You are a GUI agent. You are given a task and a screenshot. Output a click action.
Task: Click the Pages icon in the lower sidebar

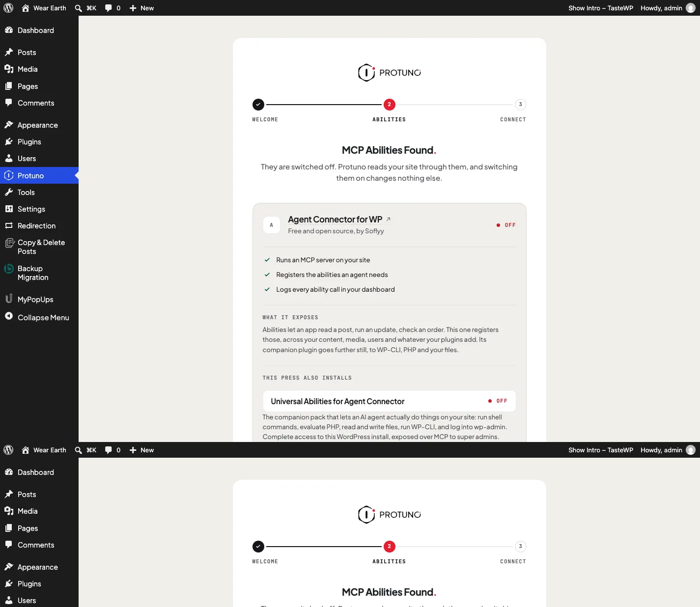tap(9, 528)
